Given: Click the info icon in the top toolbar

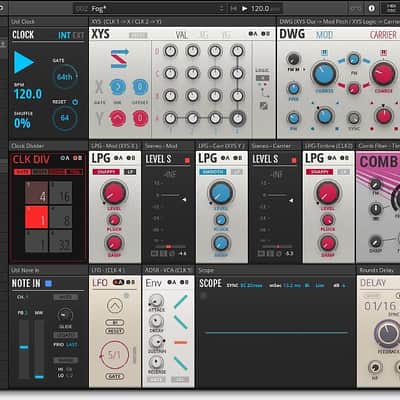Looking at the screenshot, I should coord(372,8).
